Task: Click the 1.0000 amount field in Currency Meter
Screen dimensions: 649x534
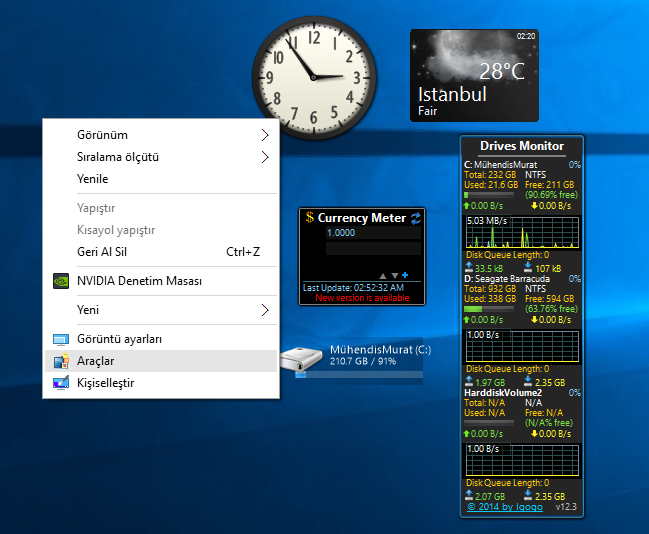Action: (x=373, y=233)
